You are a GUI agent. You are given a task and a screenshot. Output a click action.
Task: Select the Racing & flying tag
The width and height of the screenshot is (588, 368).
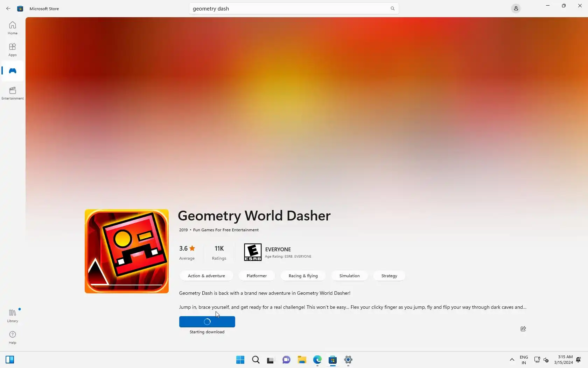point(303,276)
